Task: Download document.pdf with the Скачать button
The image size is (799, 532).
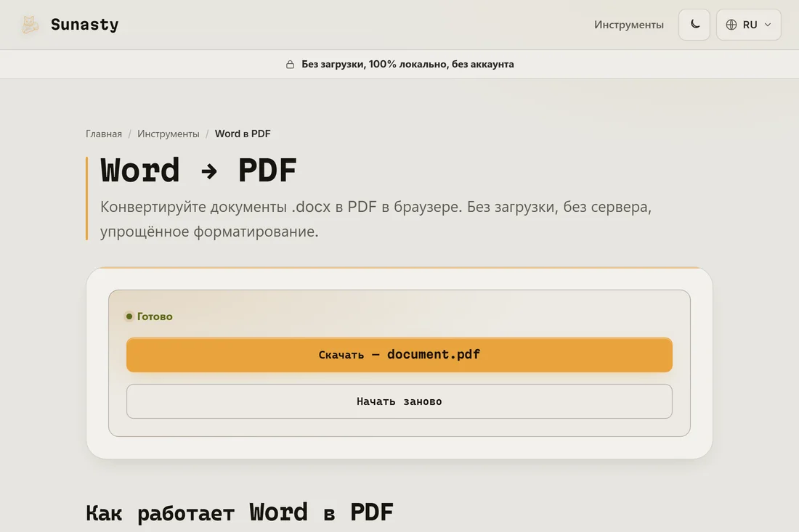Action: click(399, 355)
